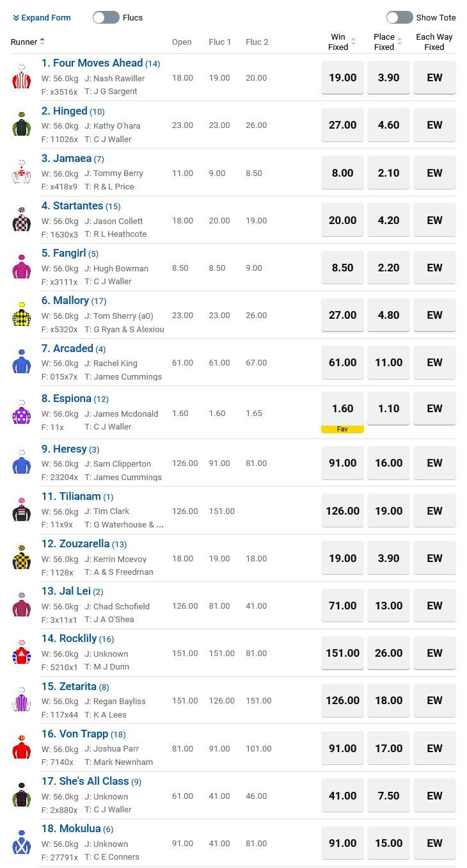The image size is (467, 868).
Task: Click Four Moves Ahead jockey silks icon
Action: [21, 77]
